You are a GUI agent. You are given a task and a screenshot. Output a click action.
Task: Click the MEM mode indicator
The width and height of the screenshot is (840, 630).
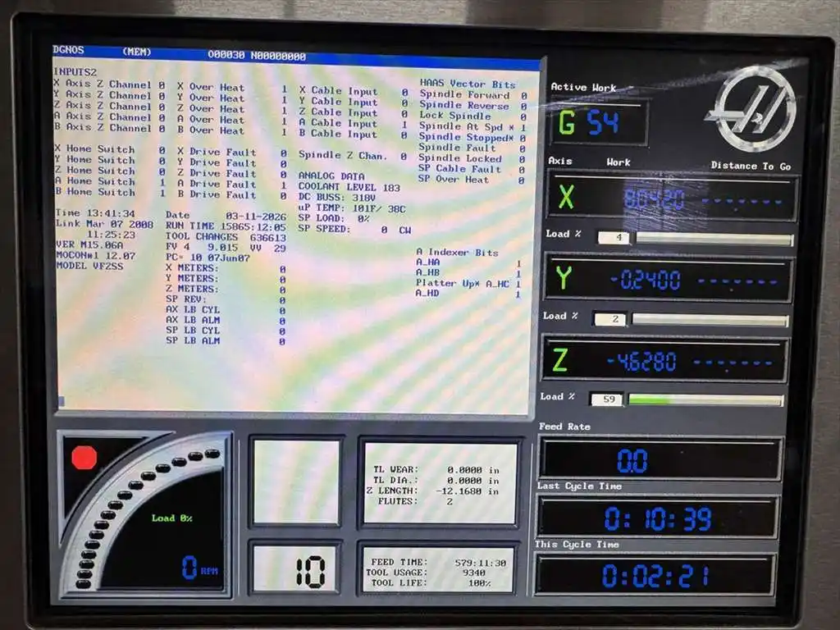pos(137,52)
